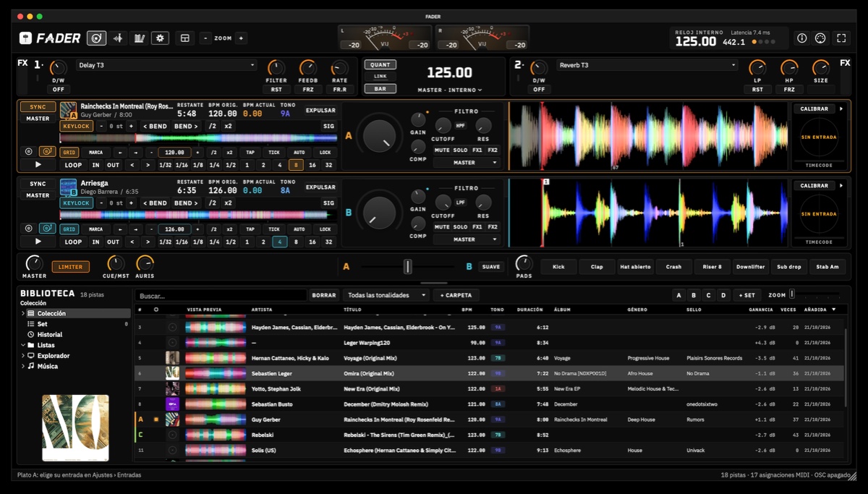Toggle the LIMITER on the master section

coord(70,267)
